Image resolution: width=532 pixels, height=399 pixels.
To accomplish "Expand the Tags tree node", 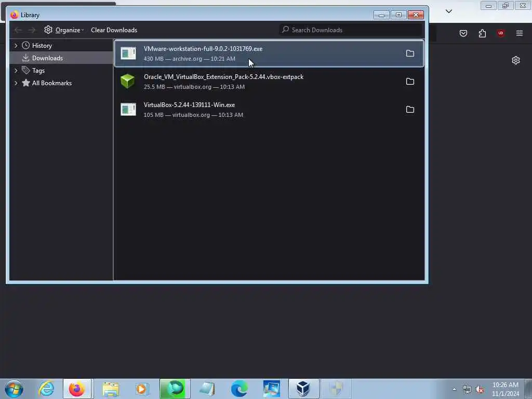I will pyautogui.click(x=16, y=71).
